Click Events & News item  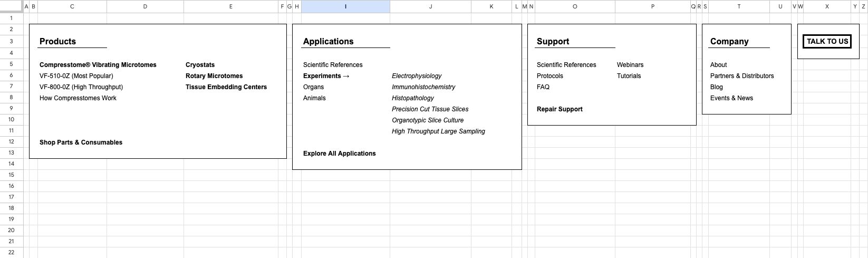[x=731, y=98]
